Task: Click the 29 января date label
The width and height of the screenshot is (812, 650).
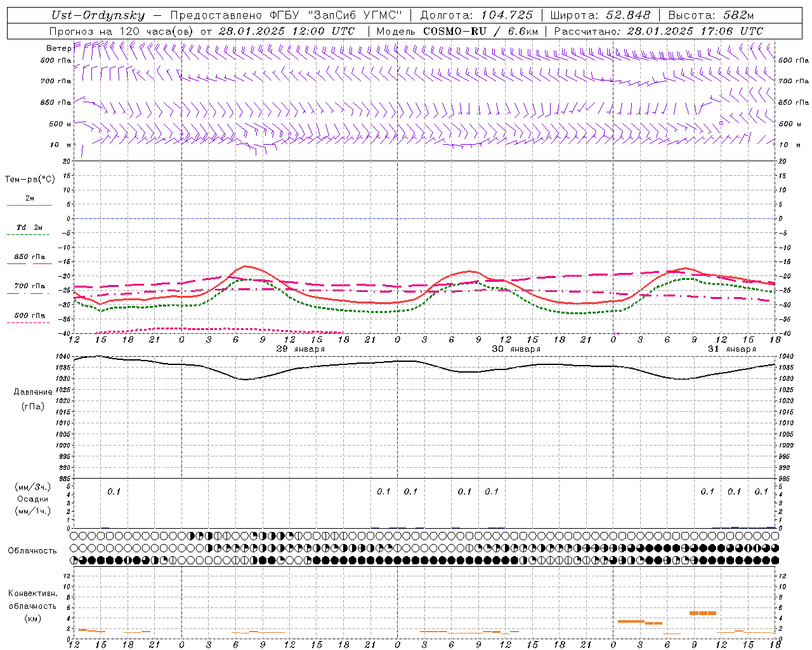Action: pos(300,349)
